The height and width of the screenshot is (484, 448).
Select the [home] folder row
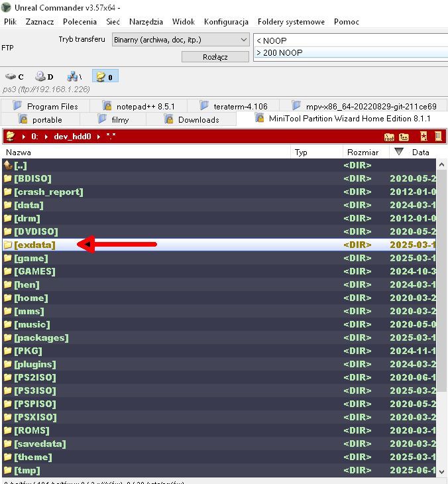[x=219, y=298]
